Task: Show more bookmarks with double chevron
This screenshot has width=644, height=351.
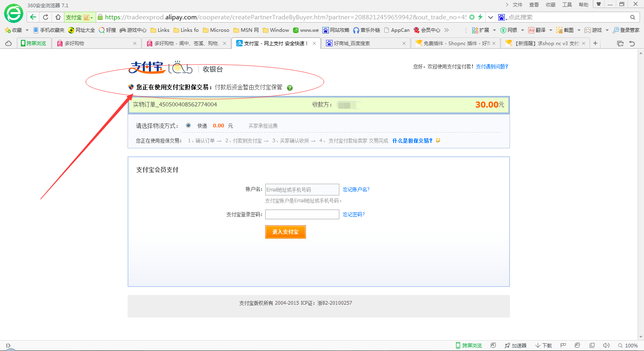Action: pyautogui.click(x=446, y=30)
